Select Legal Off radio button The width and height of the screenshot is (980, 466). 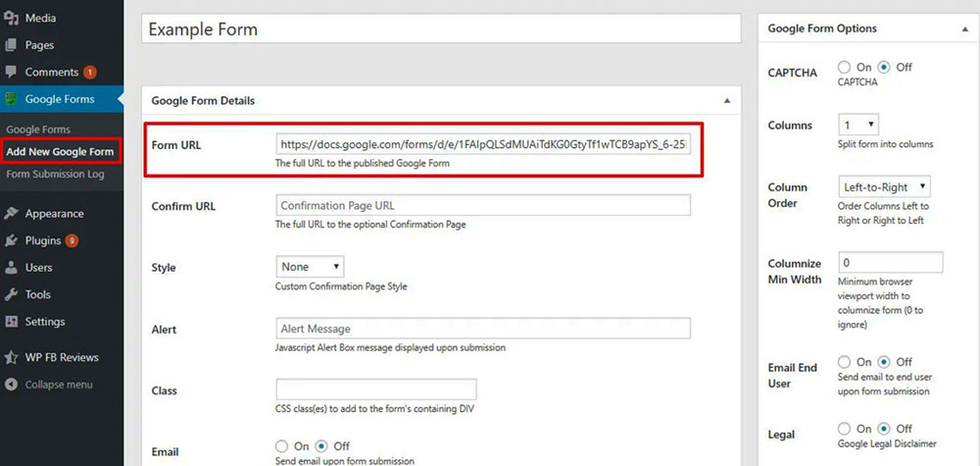coord(885,429)
